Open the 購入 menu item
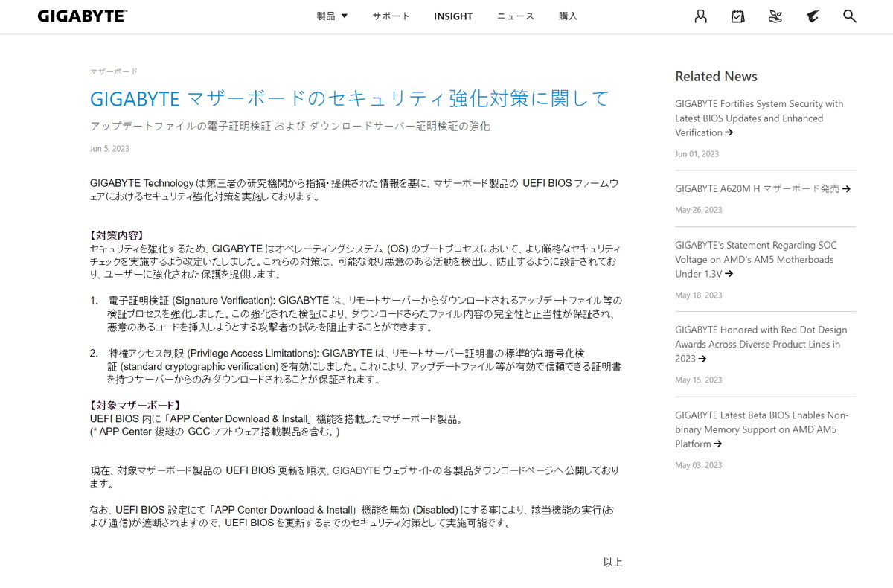This screenshot has height=588, width=893. coord(568,16)
